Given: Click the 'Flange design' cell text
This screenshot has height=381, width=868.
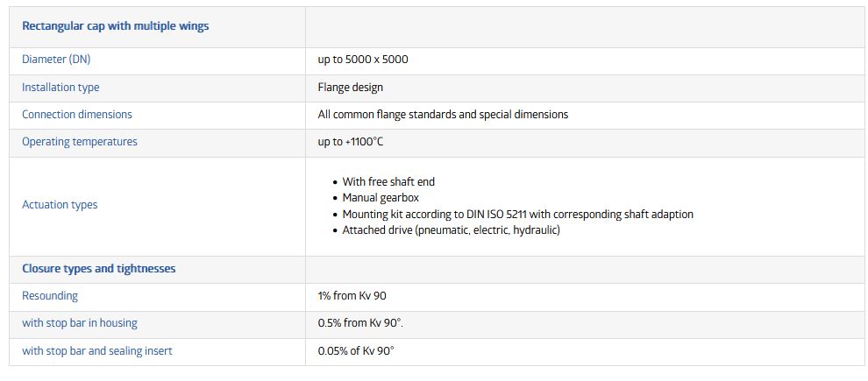Looking at the screenshot, I should point(350,88).
